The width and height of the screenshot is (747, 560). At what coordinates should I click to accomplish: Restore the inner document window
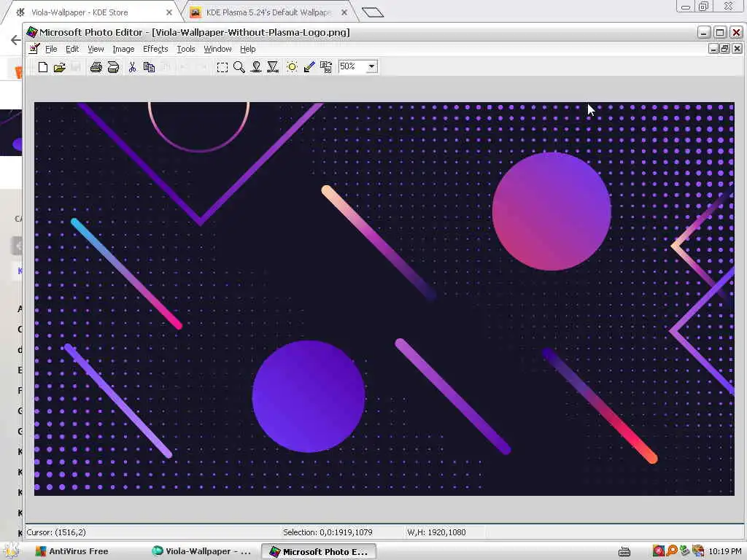click(x=724, y=49)
